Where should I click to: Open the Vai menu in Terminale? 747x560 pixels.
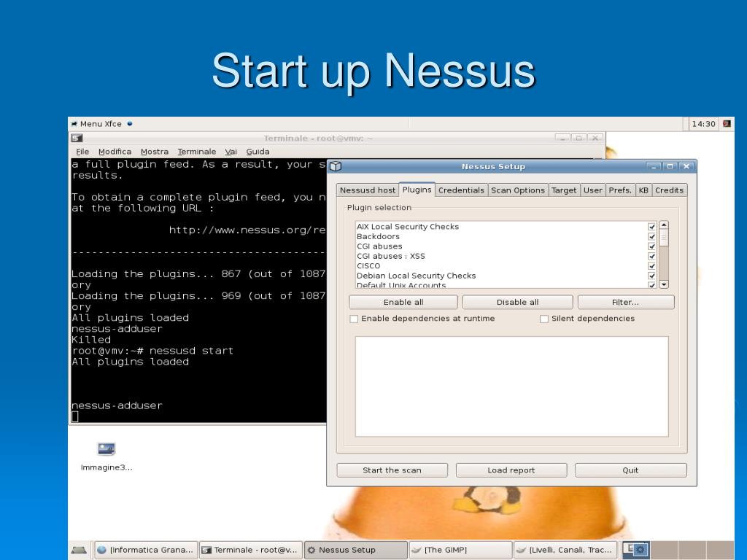(x=231, y=152)
